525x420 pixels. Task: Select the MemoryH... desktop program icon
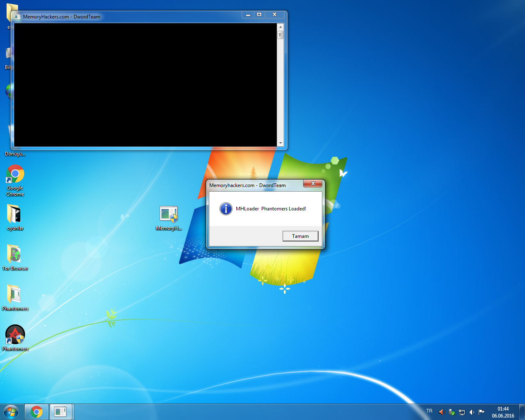(169, 214)
